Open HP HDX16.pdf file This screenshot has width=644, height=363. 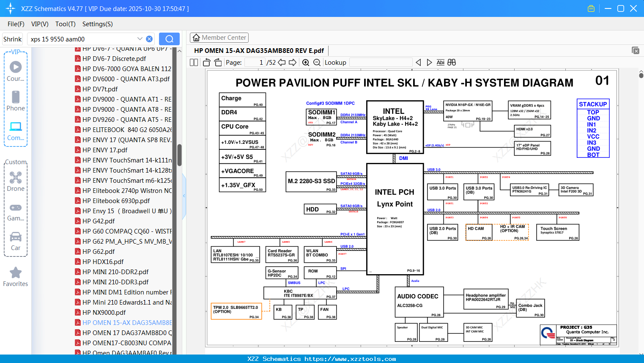coord(103,262)
